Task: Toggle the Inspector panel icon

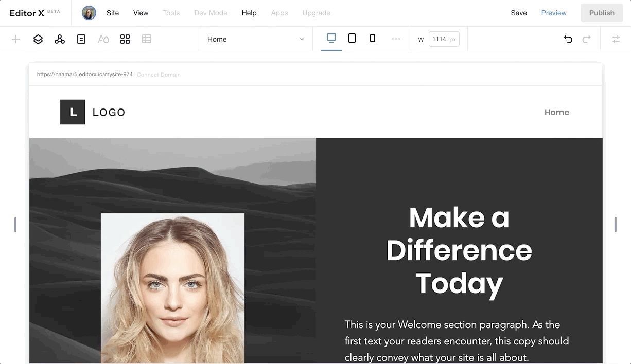Action: point(616,39)
